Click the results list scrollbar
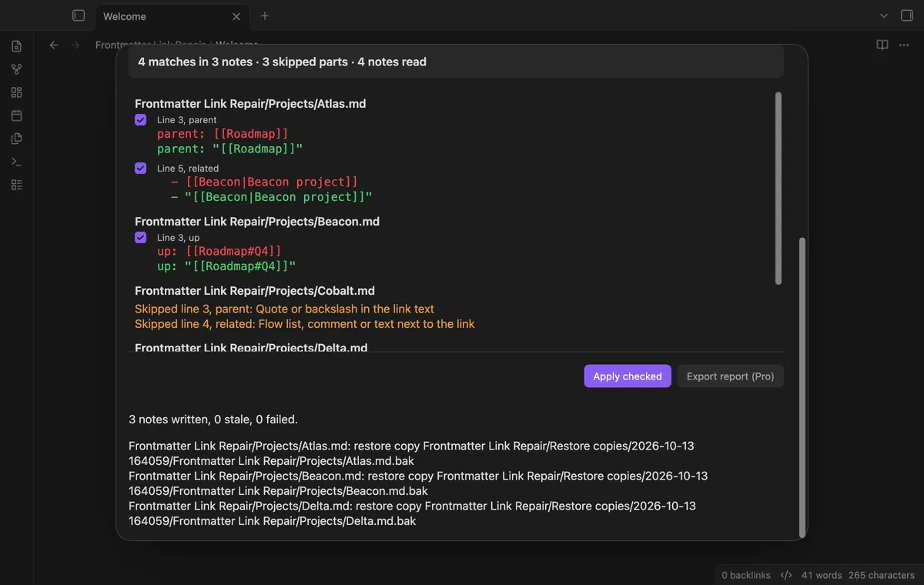 (x=778, y=189)
